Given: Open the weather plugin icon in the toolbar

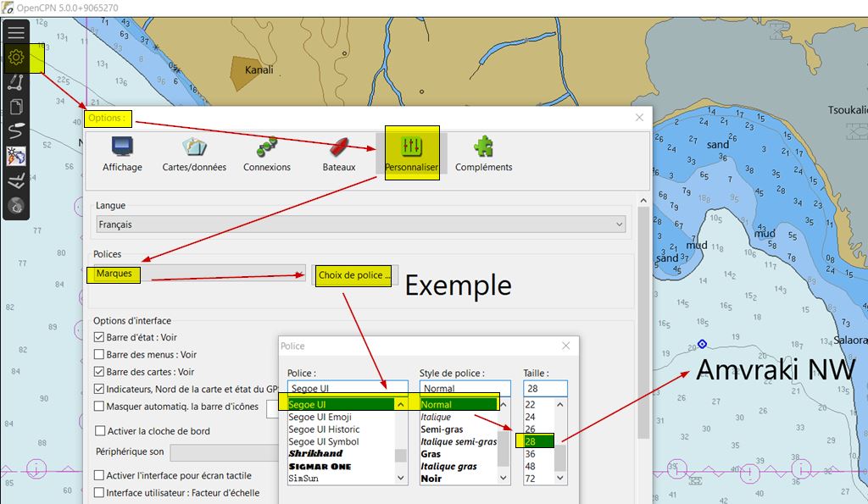Looking at the screenshot, I should coord(16,156).
